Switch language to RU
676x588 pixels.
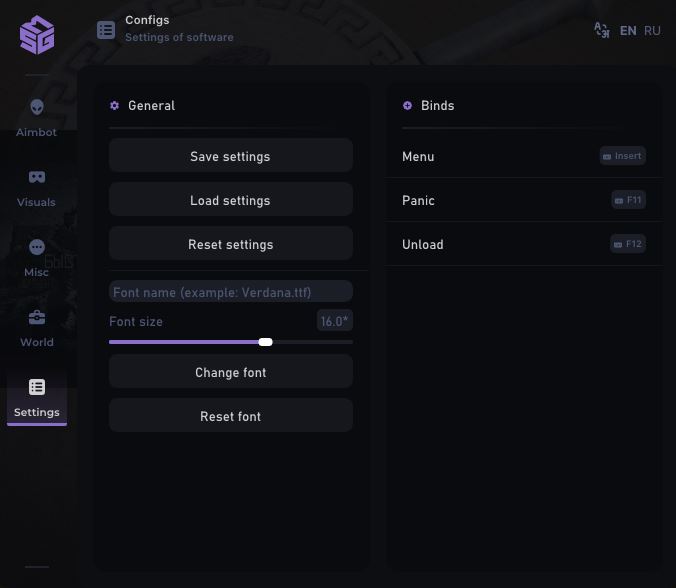click(x=652, y=31)
